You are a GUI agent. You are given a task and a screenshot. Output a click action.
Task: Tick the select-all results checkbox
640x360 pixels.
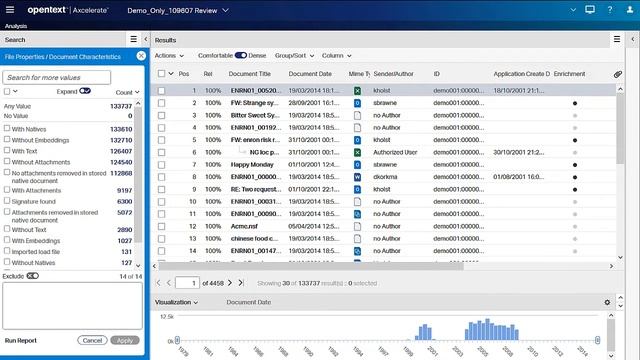tap(162, 73)
